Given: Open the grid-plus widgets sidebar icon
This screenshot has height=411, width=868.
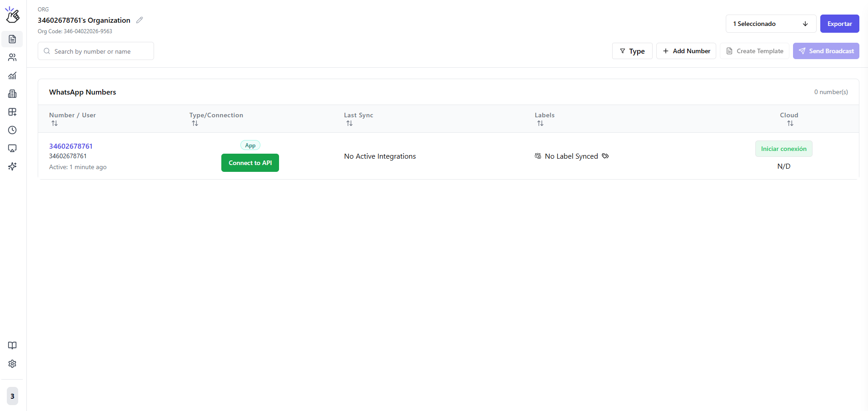Looking at the screenshot, I should click(12, 112).
